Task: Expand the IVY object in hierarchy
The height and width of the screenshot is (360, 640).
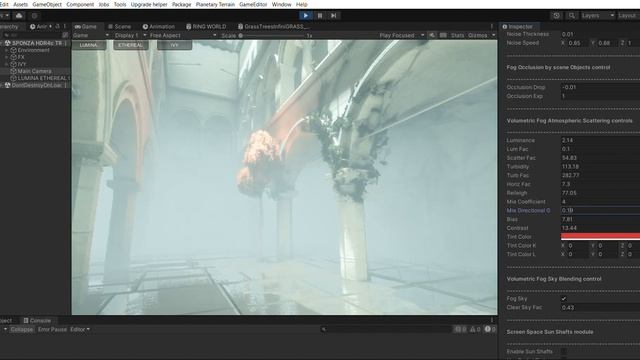Action: coord(6,64)
